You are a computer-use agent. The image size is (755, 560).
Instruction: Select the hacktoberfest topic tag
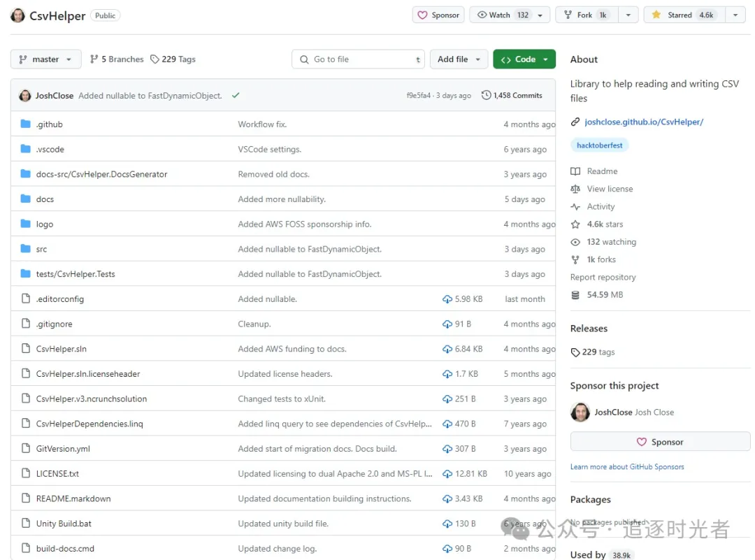(x=600, y=145)
